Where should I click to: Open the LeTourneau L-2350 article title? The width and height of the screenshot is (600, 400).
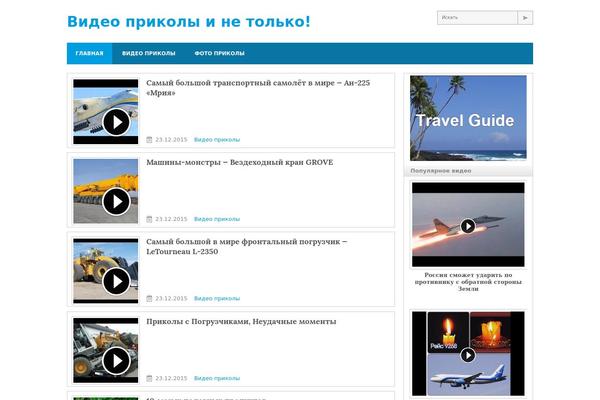[247, 247]
